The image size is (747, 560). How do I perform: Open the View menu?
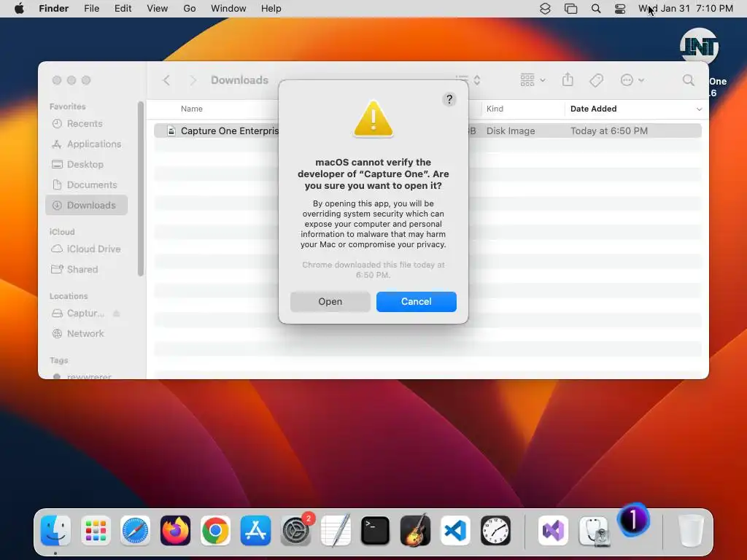pyautogui.click(x=158, y=9)
